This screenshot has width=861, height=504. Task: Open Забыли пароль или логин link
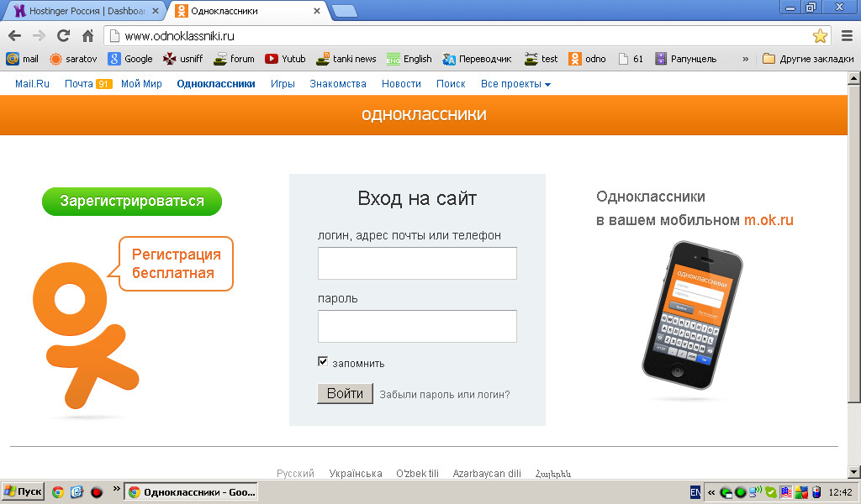tap(445, 394)
